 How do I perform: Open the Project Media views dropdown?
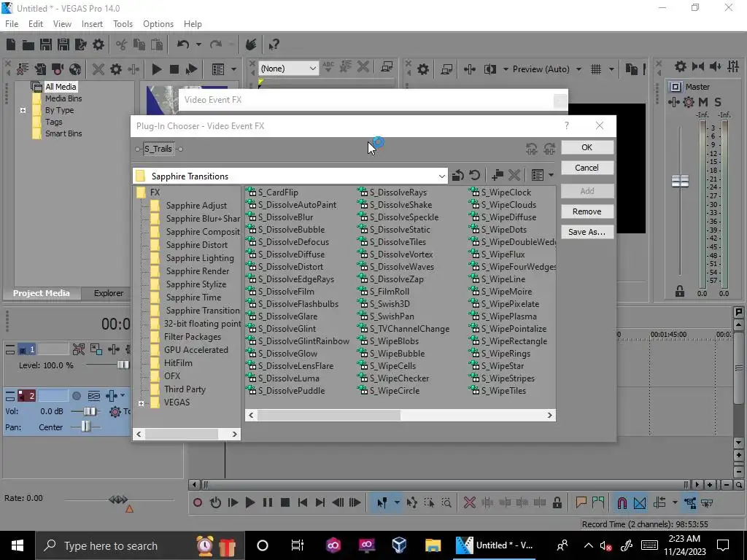pos(233,69)
